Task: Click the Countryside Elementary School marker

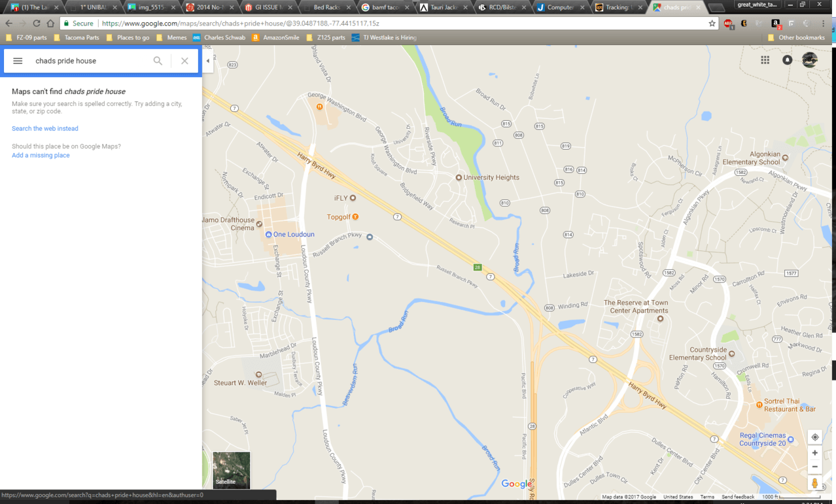Action: pos(731,354)
